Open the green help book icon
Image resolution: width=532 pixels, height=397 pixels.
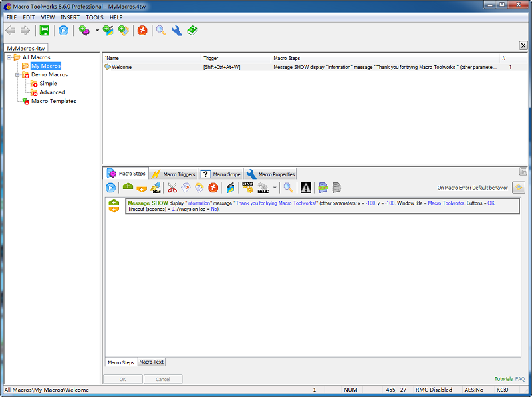click(x=192, y=30)
